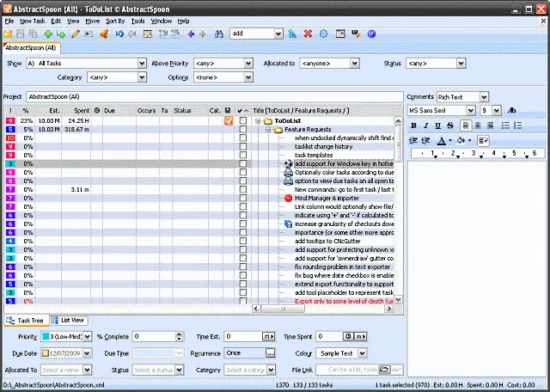
Task: Tick the checkbox for the ToDoList row
Action: point(242,120)
